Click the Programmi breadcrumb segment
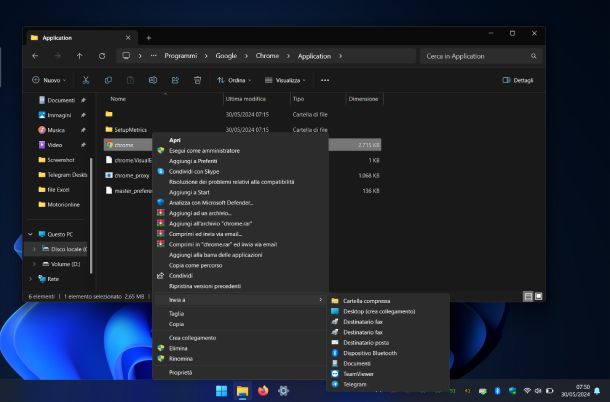610x402 pixels. coord(181,56)
